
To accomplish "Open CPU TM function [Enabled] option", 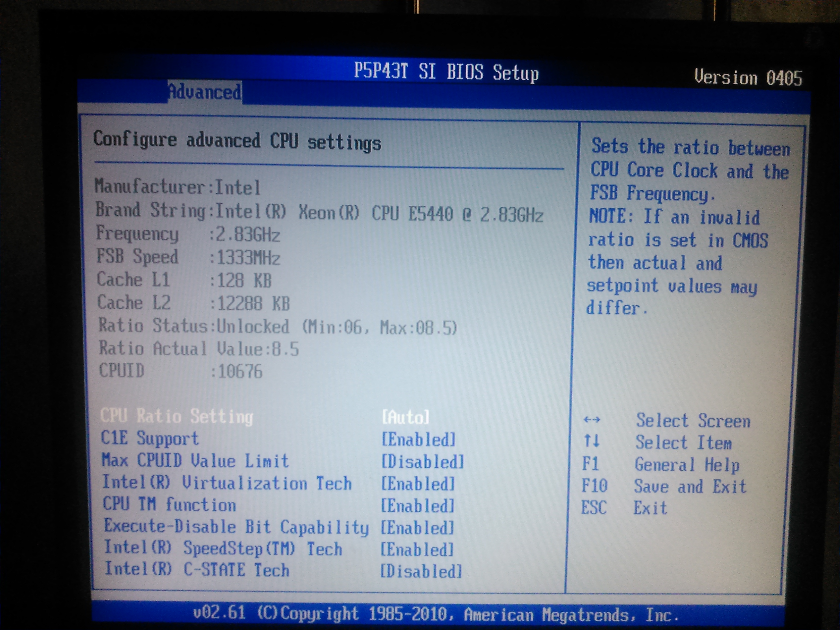I will tap(417, 506).
